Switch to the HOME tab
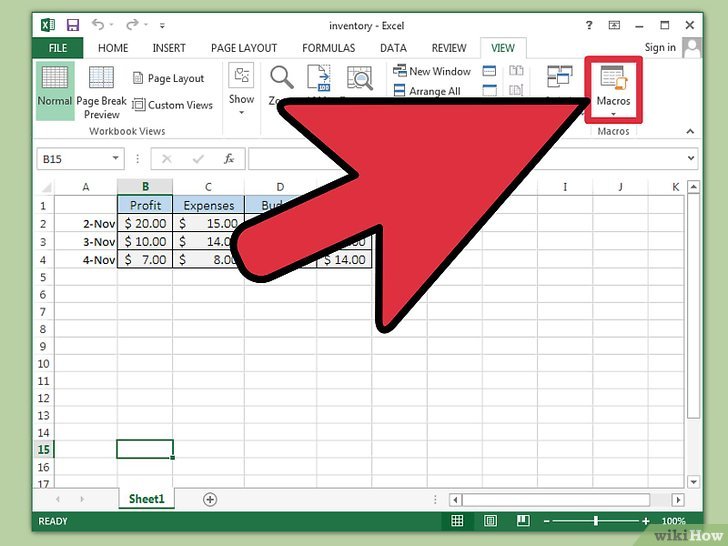Image resolution: width=728 pixels, height=546 pixels. tap(113, 48)
